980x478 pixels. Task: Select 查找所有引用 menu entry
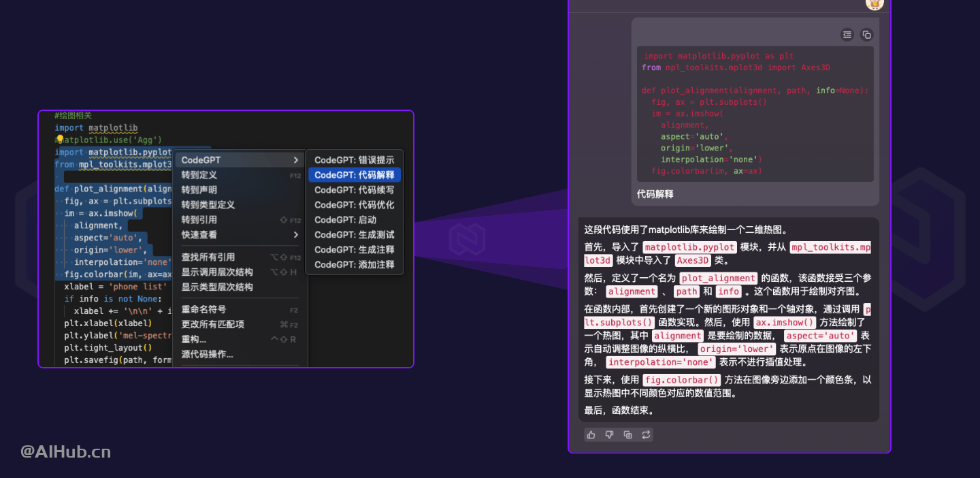240,257
